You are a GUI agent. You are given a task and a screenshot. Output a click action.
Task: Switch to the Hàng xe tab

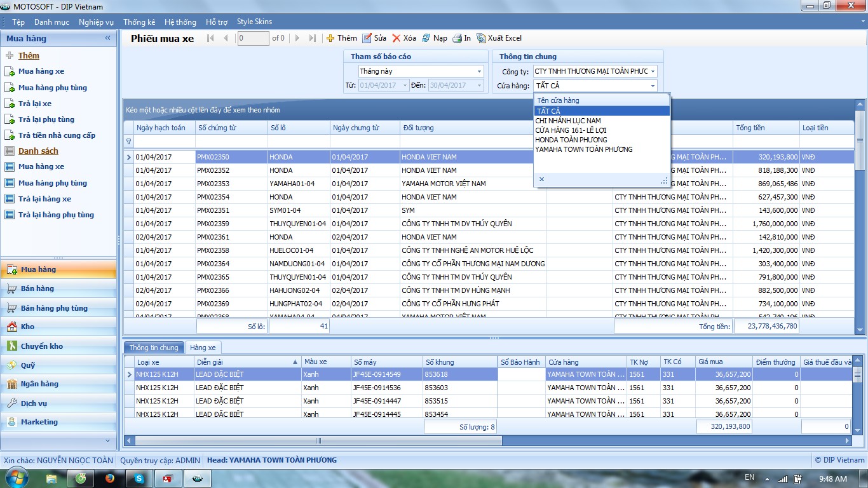[x=203, y=348]
